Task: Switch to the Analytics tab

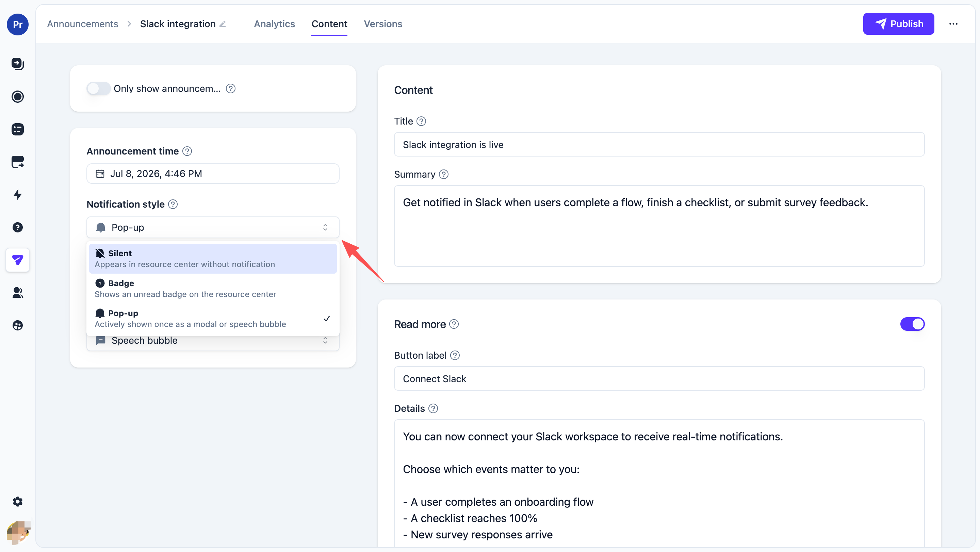Action: coord(274,24)
